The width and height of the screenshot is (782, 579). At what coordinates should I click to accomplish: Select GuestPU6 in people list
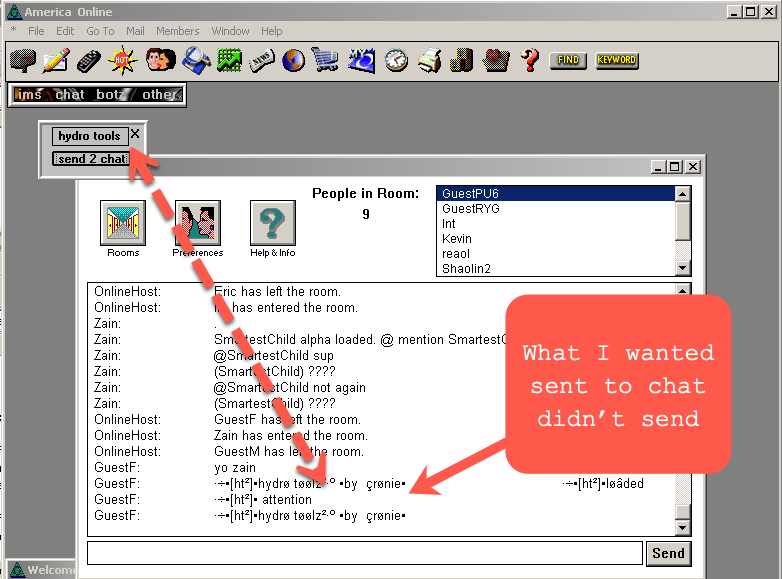(556, 193)
